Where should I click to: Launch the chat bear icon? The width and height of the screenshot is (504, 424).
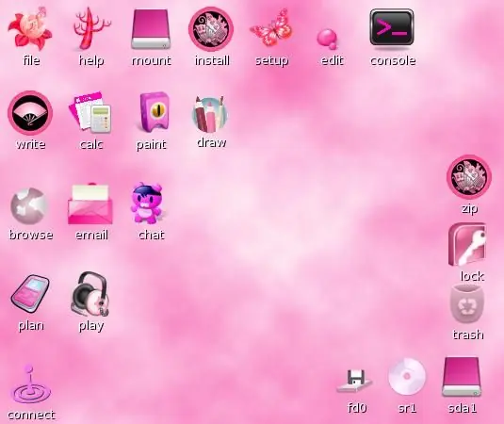(147, 203)
